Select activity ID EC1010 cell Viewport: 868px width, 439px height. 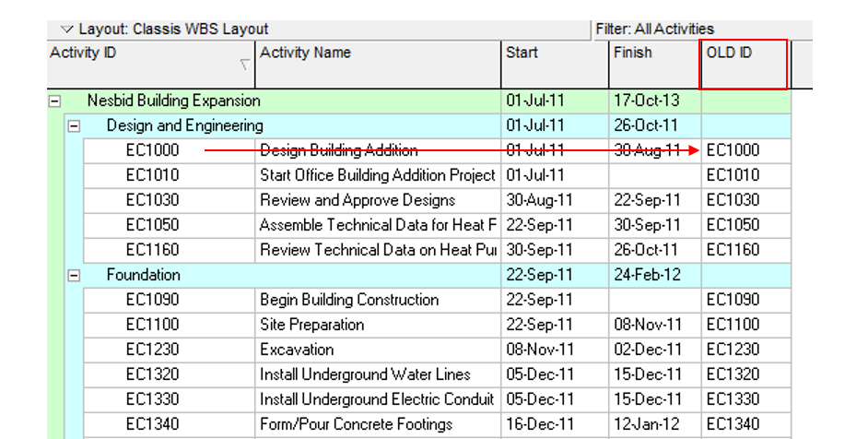(x=170, y=175)
